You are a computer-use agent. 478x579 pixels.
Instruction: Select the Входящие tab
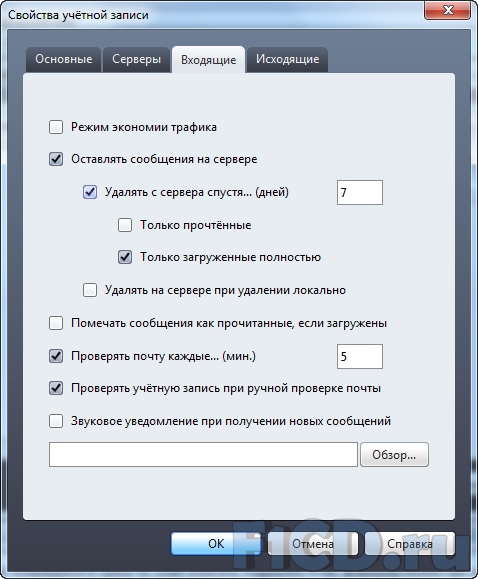pos(208,59)
